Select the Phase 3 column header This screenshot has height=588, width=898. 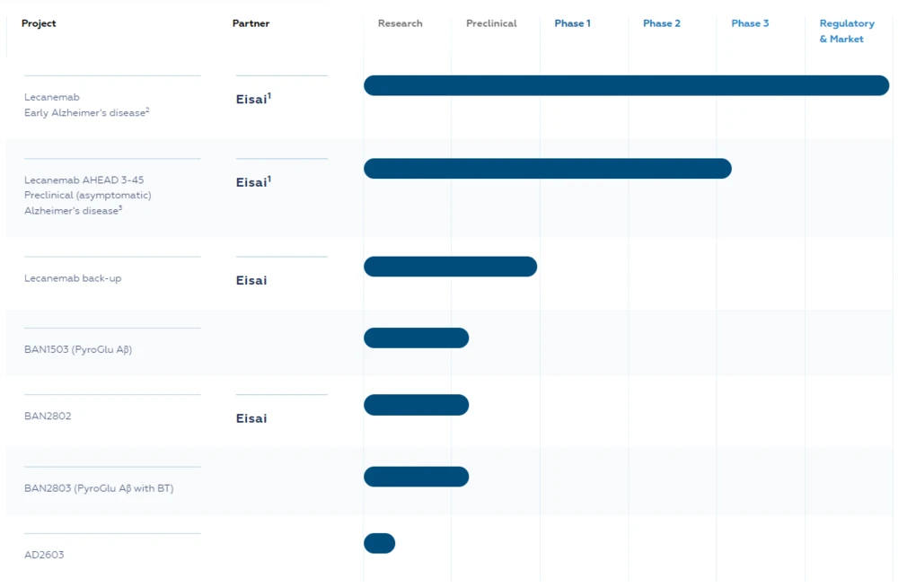coord(750,23)
